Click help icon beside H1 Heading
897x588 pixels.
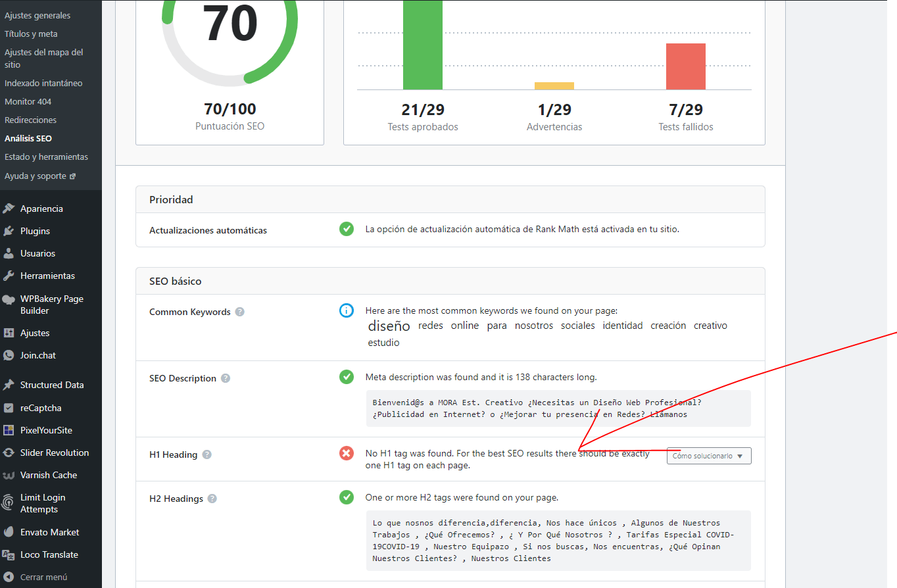(x=207, y=454)
